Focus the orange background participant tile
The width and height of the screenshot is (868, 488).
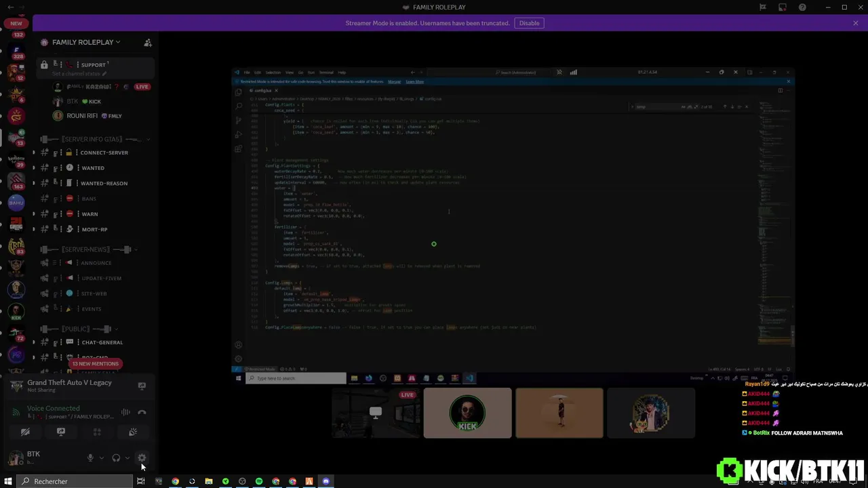click(x=559, y=413)
